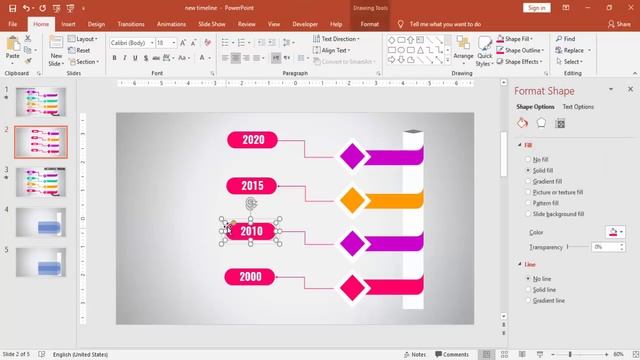640x360 pixels.
Task: Collapse the Line section
Action: (x=520, y=264)
